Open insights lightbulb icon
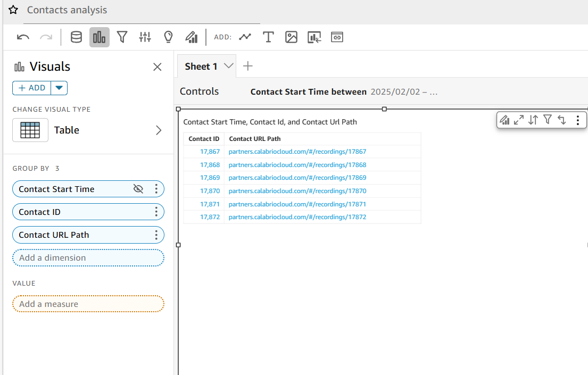Viewport: 588px width, 375px height. tap(168, 37)
